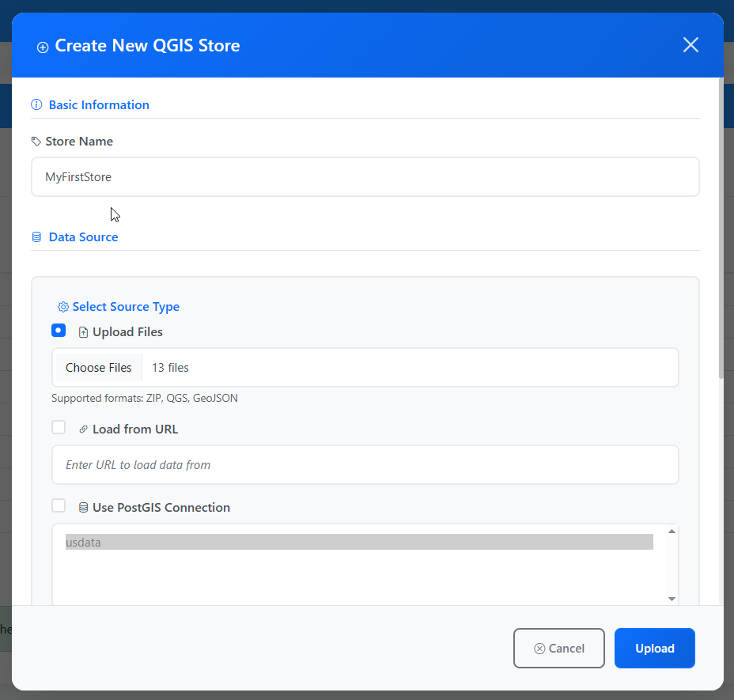This screenshot has height=700, width=734.
Task: Select the Upload Files source option
Action: (59, 331)
